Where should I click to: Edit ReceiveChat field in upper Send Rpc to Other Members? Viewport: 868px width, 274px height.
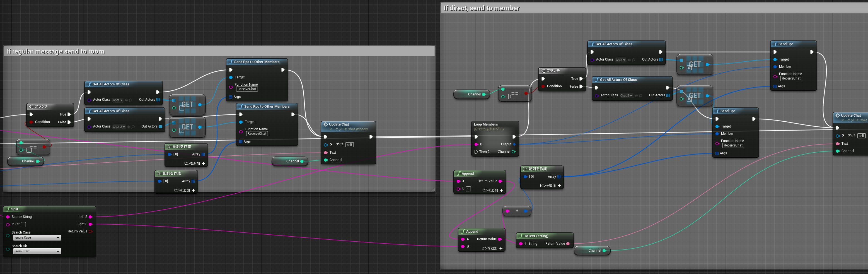(x=247, y=89)
